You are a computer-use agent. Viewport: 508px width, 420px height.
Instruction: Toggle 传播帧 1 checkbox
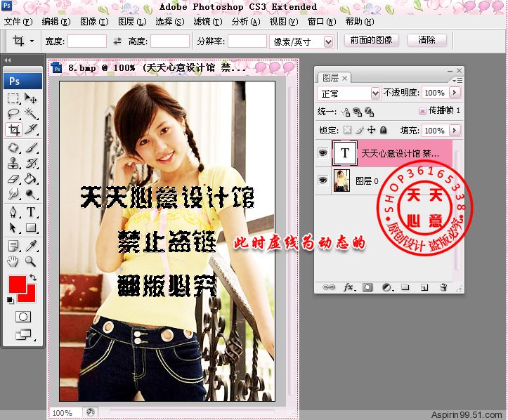point(422,112)
